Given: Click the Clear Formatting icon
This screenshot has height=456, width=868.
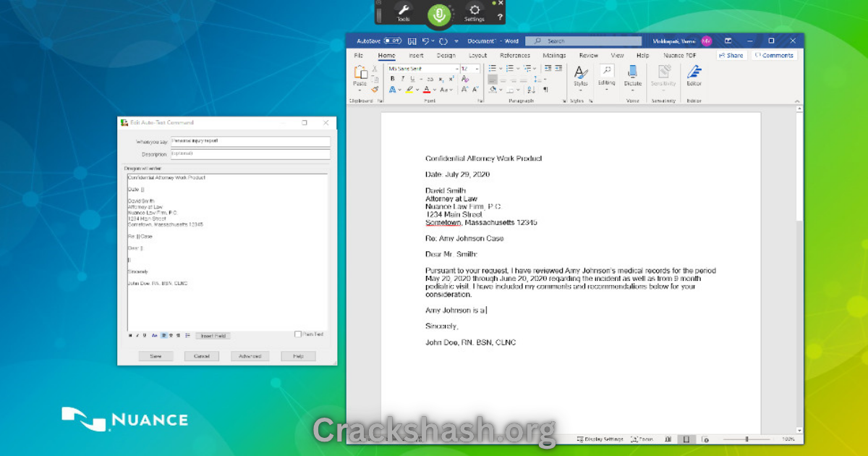Looking at the screenshot, I should click(x=465, y=79).
